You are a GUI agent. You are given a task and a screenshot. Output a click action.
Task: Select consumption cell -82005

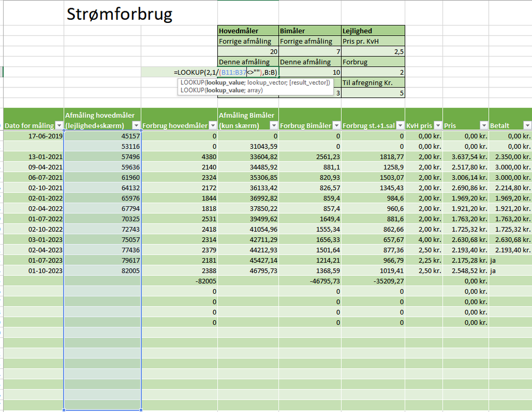point(179,281)
